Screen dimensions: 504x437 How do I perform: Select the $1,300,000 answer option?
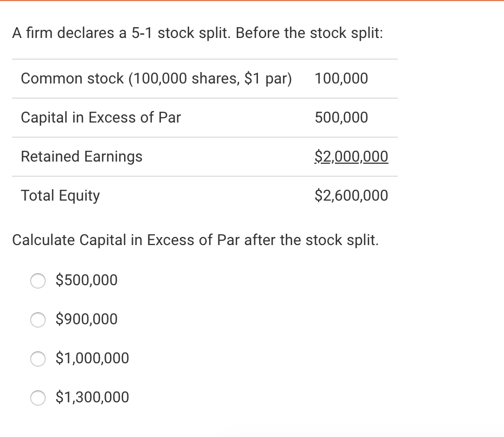38,398
